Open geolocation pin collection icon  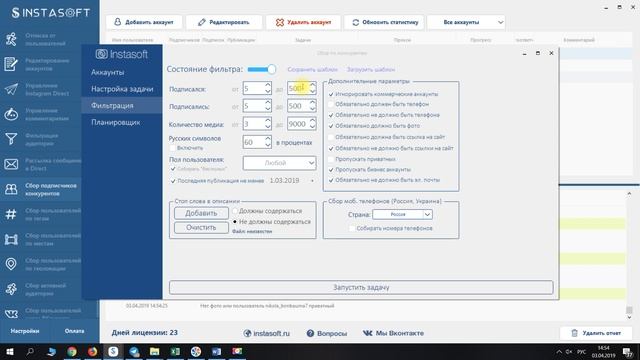point(11,264)
